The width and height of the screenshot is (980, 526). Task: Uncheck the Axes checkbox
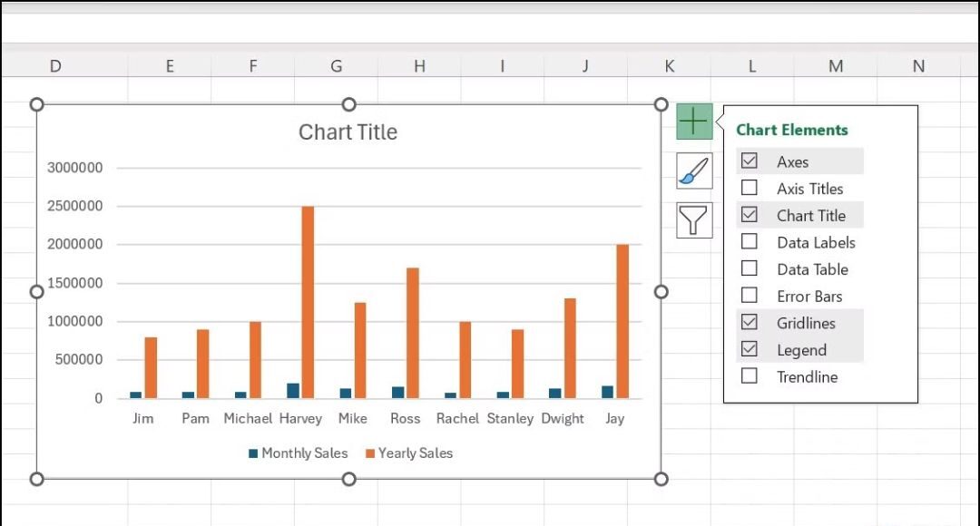750,161
